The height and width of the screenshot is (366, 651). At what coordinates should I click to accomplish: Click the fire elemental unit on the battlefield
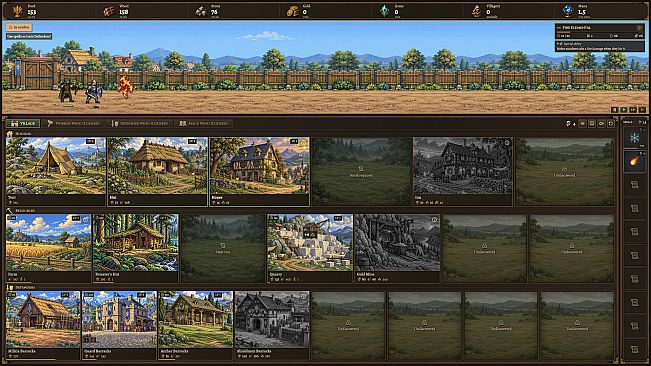(x=125, y=86)
